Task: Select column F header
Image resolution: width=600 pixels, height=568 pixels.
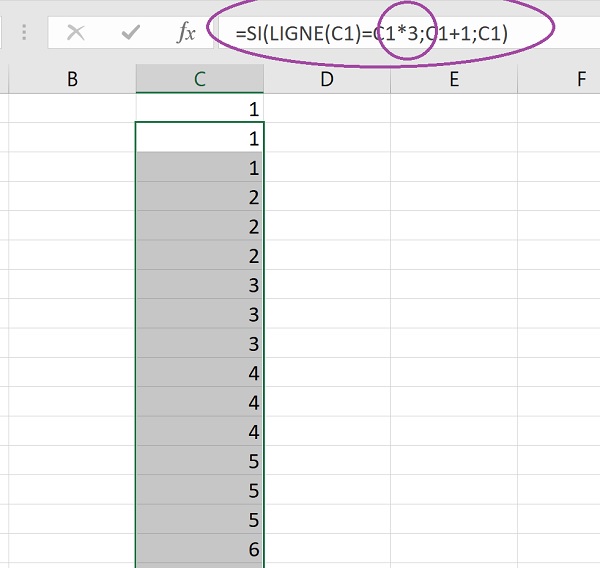Action: coord(559,79)
